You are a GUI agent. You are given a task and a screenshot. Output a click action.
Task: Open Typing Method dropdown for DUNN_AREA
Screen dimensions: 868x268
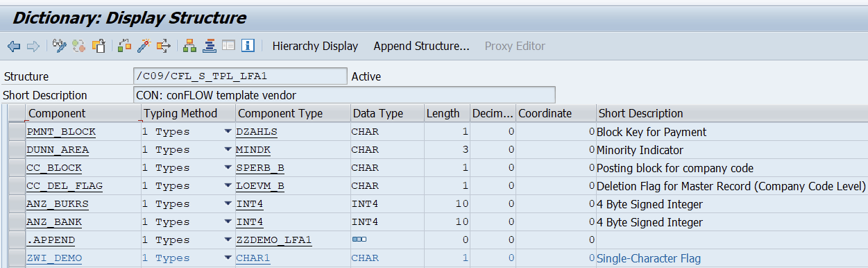point(228,150)
